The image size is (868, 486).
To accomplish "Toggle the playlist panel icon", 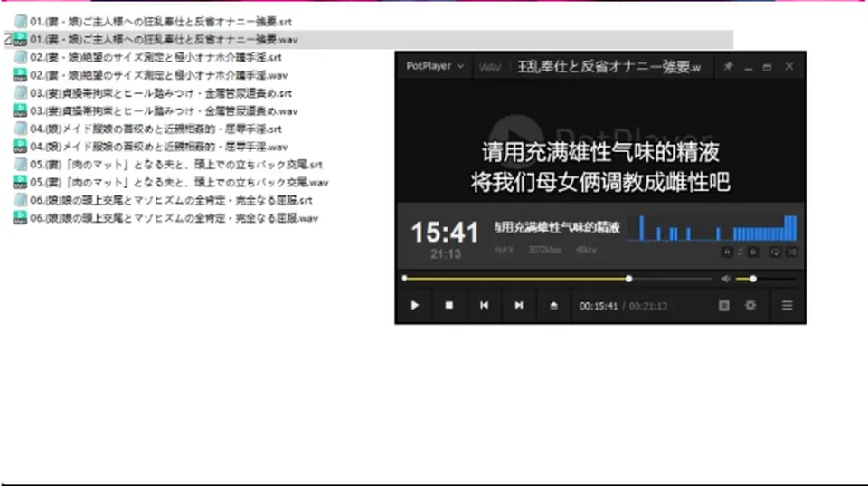I will click(723, 305).
